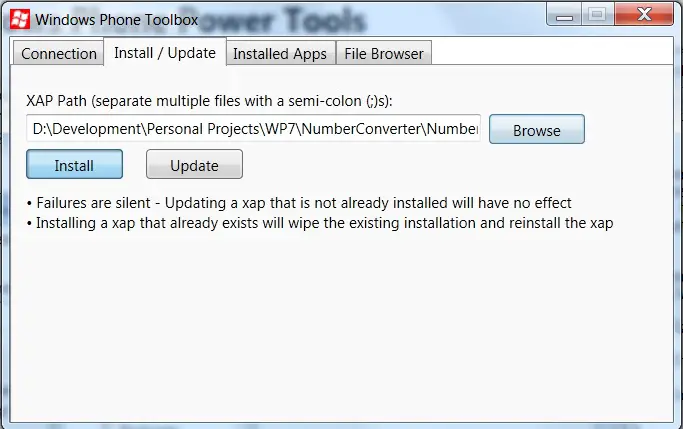Viewport: 683px width, 429px height.
Task: Click the Windows Phone Toolbox app icon
Action: click(x=20, y=19)
